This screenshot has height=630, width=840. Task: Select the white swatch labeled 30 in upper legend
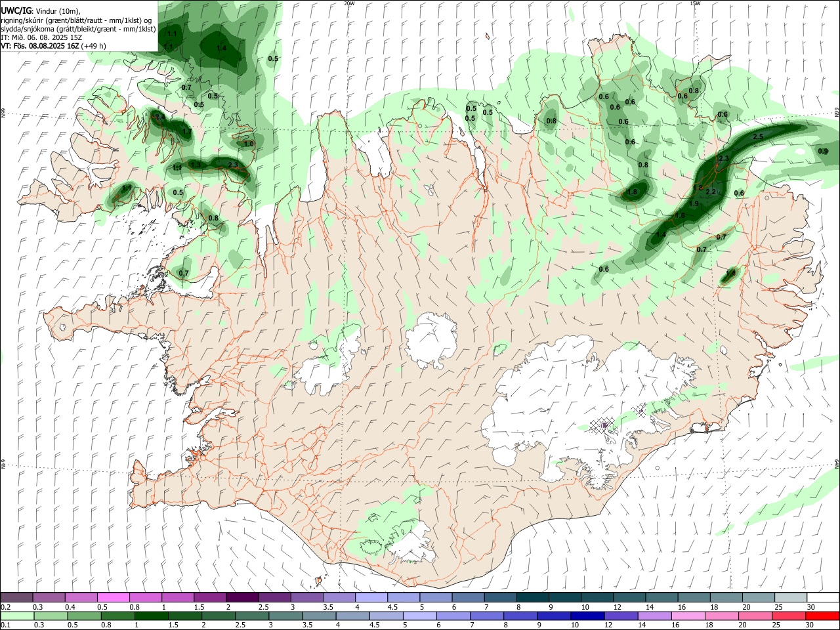(x=823, y=597)
